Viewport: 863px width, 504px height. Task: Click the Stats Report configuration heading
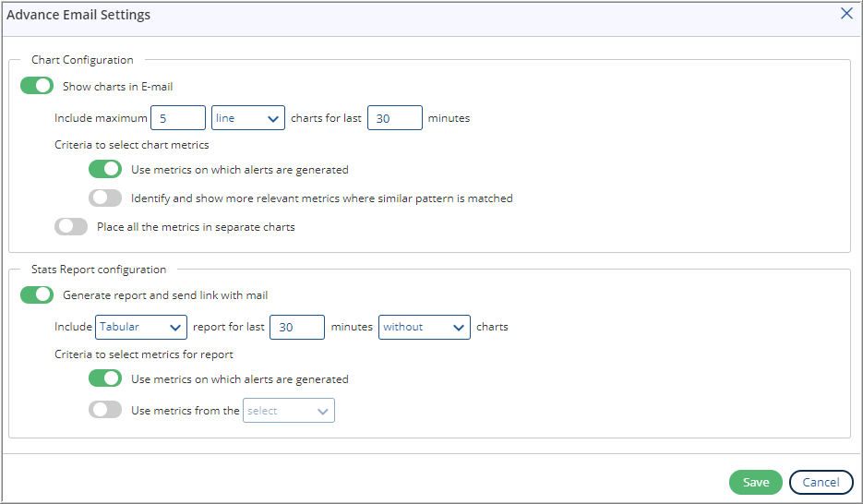(99, 269)
